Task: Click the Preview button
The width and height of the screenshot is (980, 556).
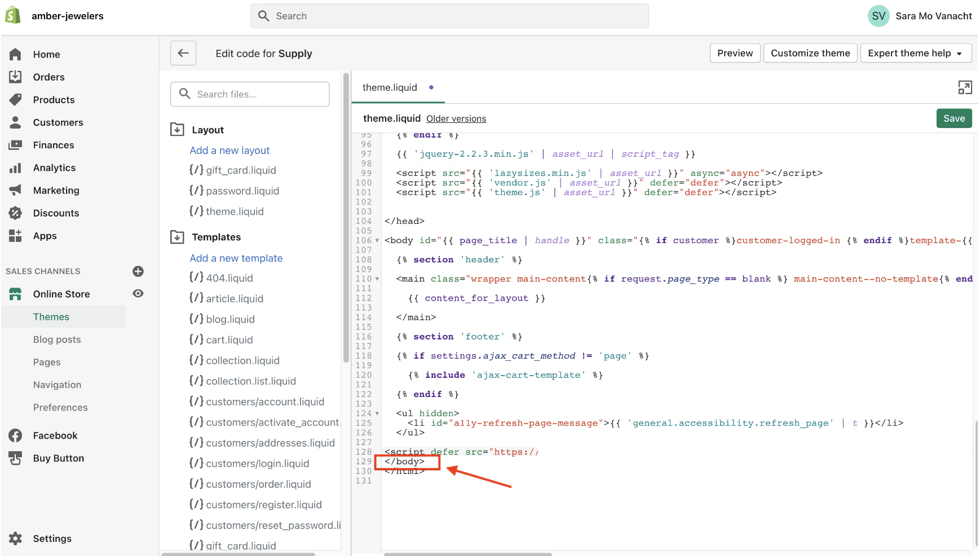Action: point(735,53)
